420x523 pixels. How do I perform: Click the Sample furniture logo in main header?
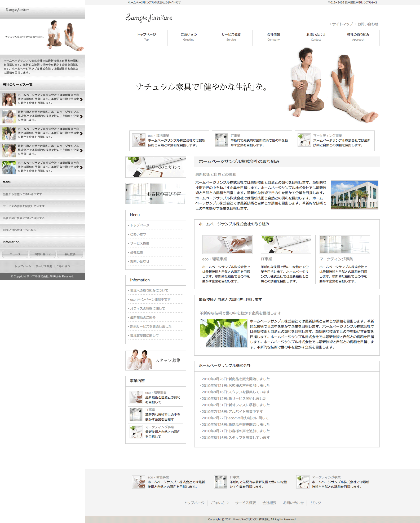click(x=149, y=18)
